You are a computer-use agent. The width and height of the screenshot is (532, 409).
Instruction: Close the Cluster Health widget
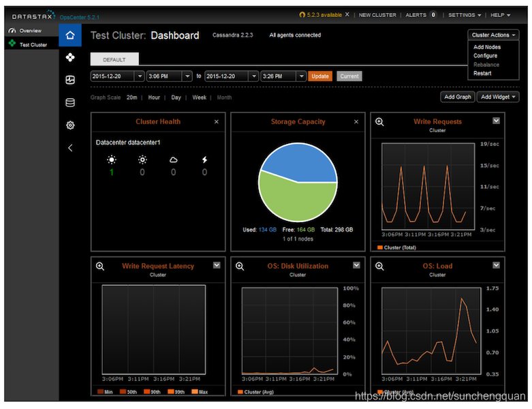click(217, 121)
